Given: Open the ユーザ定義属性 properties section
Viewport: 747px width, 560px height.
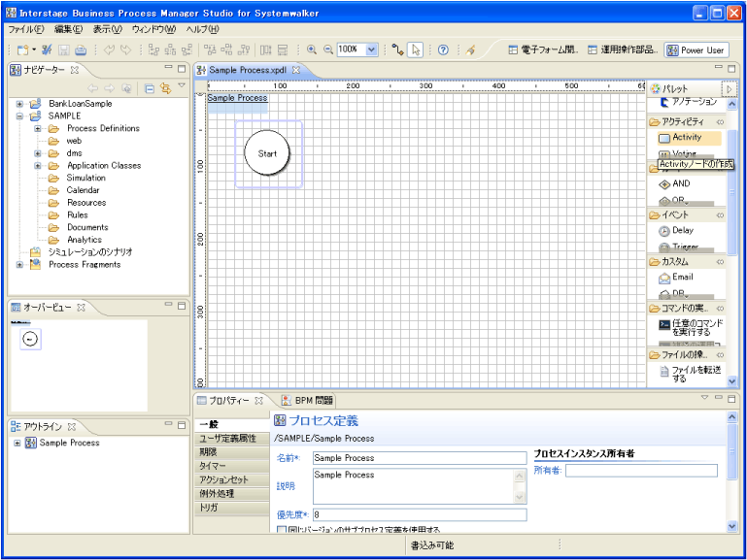Looking at the screenshot, I should pos(231,439).
